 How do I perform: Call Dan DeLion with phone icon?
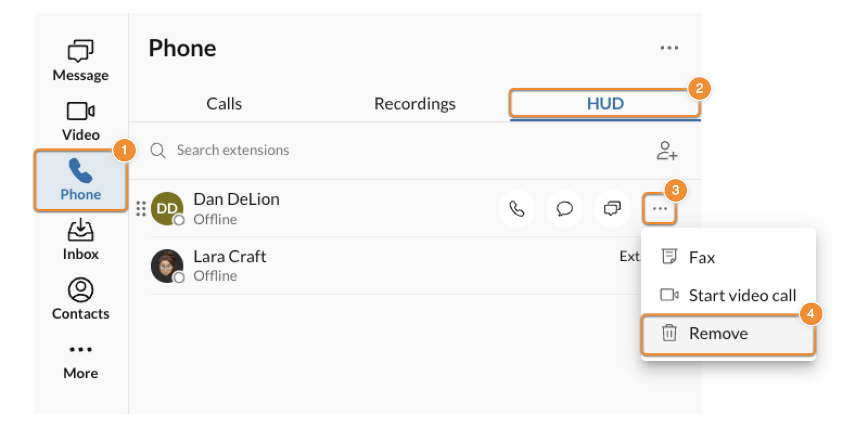[x=516, y=209]
